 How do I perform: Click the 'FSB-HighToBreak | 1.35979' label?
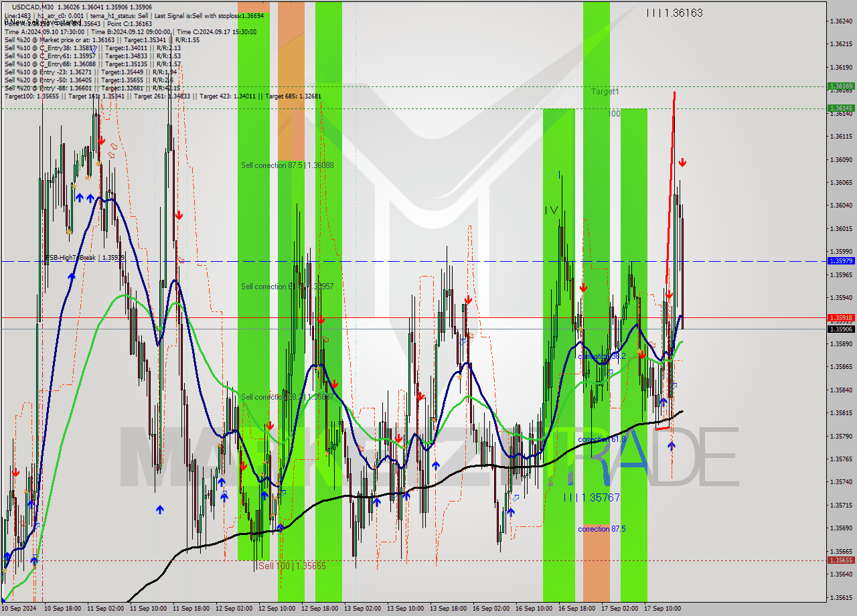85,257
